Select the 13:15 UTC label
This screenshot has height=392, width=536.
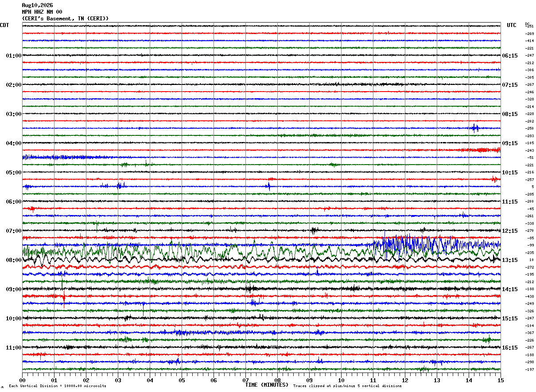click(510, 260)
